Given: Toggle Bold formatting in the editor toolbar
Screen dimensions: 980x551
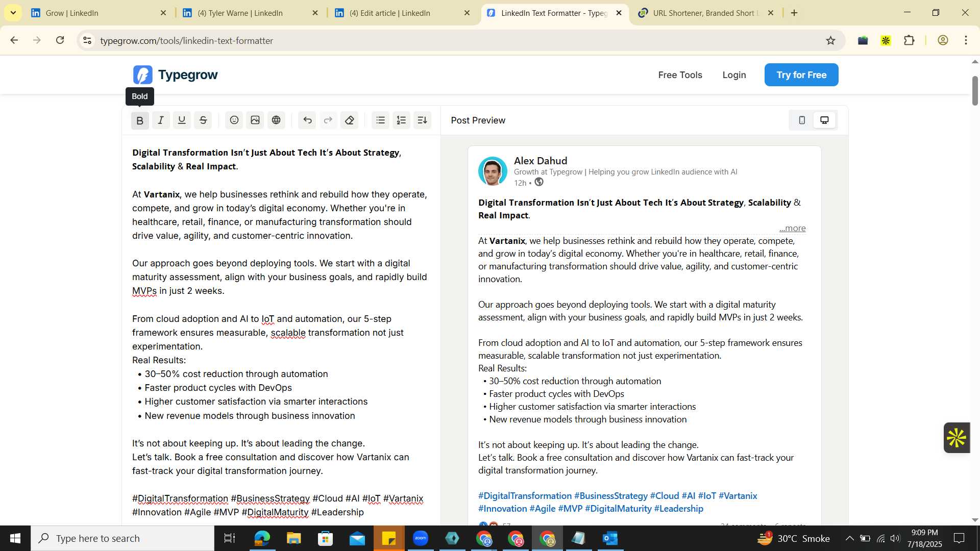Looking at the screenshot, I should click(140, 120).
